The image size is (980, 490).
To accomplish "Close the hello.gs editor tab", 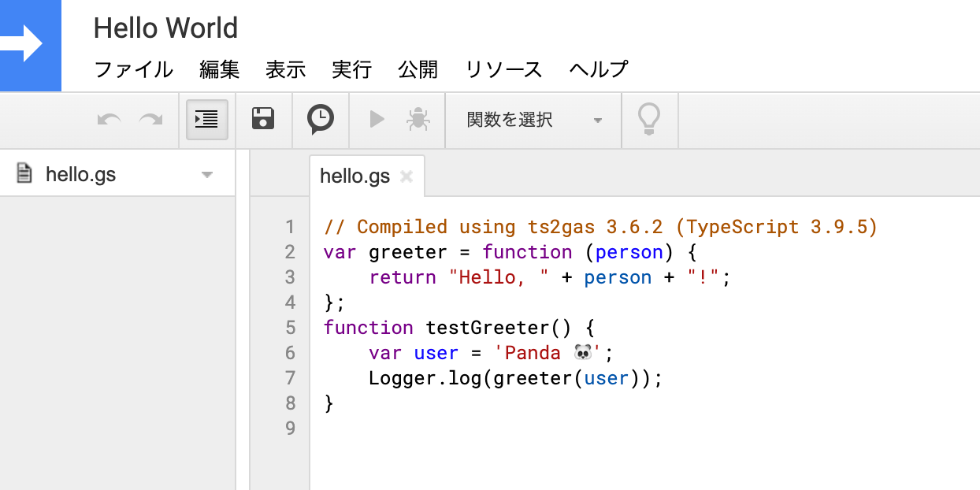I will pos(406,176).
